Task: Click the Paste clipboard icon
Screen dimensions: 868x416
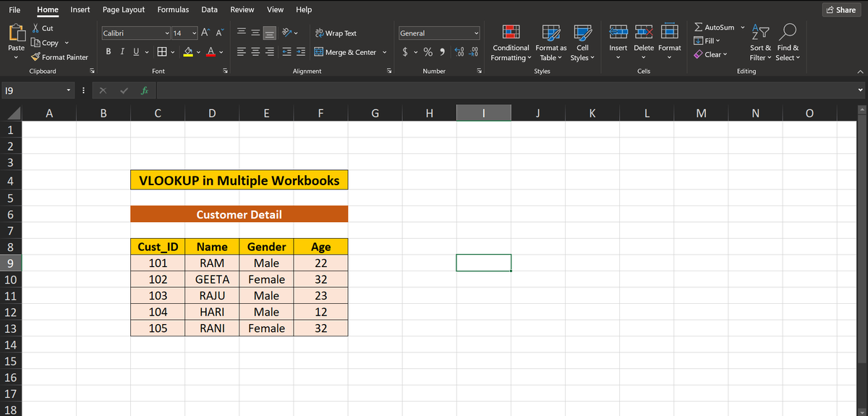Action: pyautogui.click(x=16, y=33)
